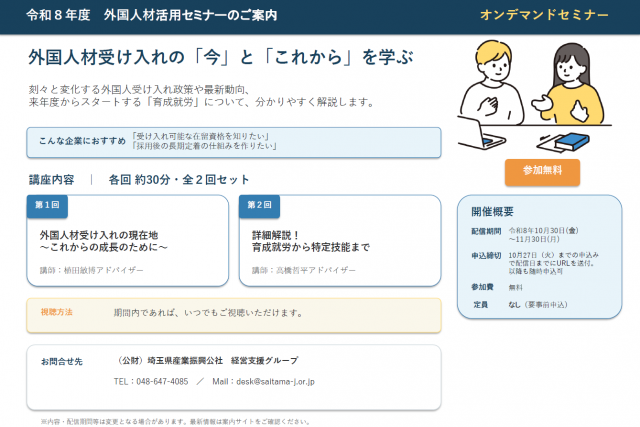The width and height of the screenshot is (640, 427).
Task: Click the 第1回 badge
Action: [x=47, y=206]
